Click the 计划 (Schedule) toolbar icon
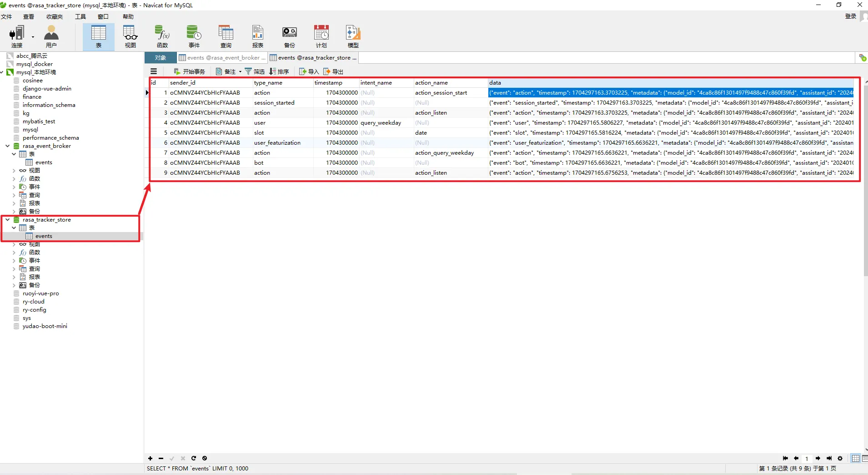 (x=321, y=36)
